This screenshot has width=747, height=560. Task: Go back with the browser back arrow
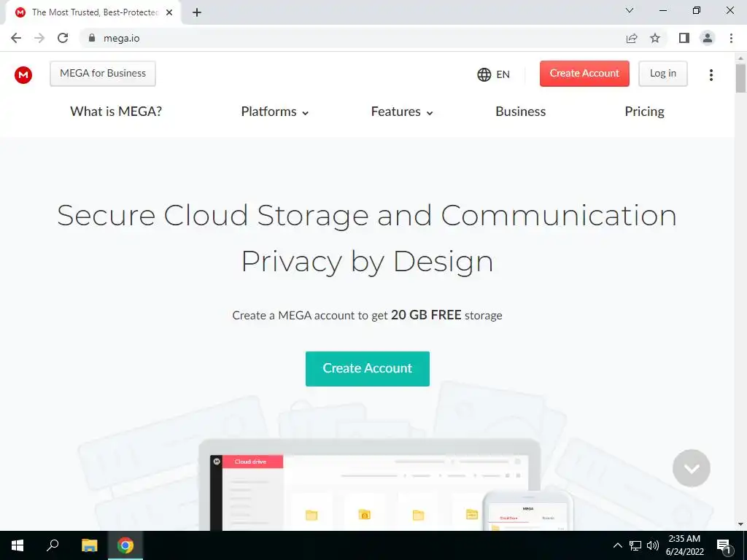16,38
